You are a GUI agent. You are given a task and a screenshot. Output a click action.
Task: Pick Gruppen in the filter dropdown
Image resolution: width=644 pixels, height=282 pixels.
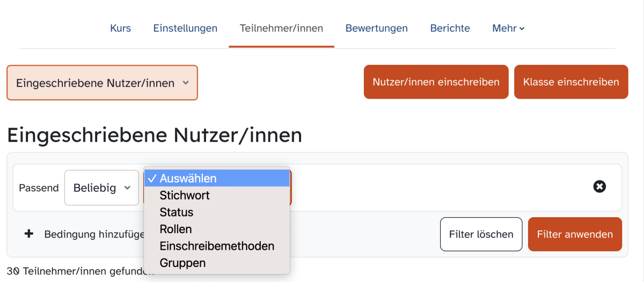pos(217,263)
